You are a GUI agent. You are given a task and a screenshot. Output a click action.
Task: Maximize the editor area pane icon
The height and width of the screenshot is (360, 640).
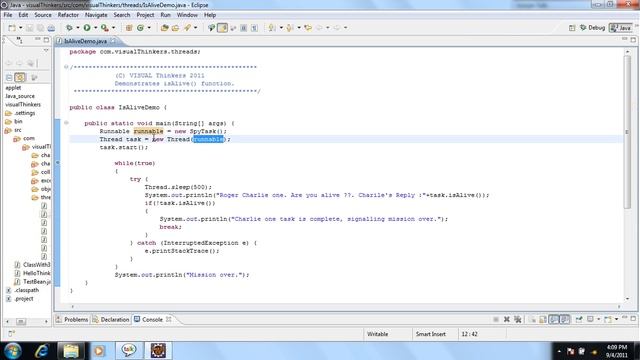click(x=633, y=40)
